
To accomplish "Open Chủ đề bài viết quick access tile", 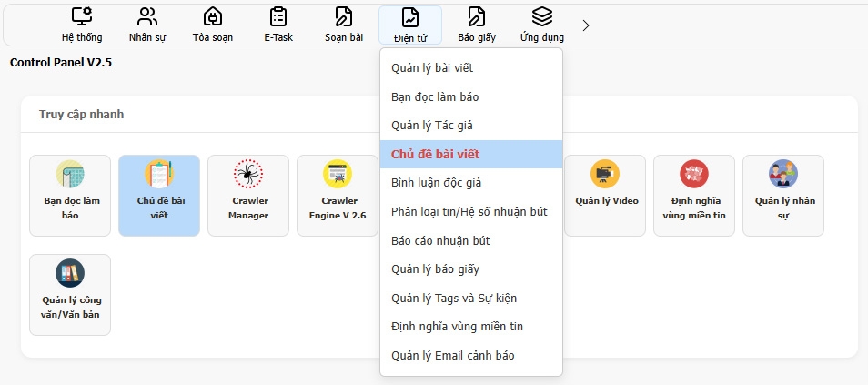I will point(159,196).
